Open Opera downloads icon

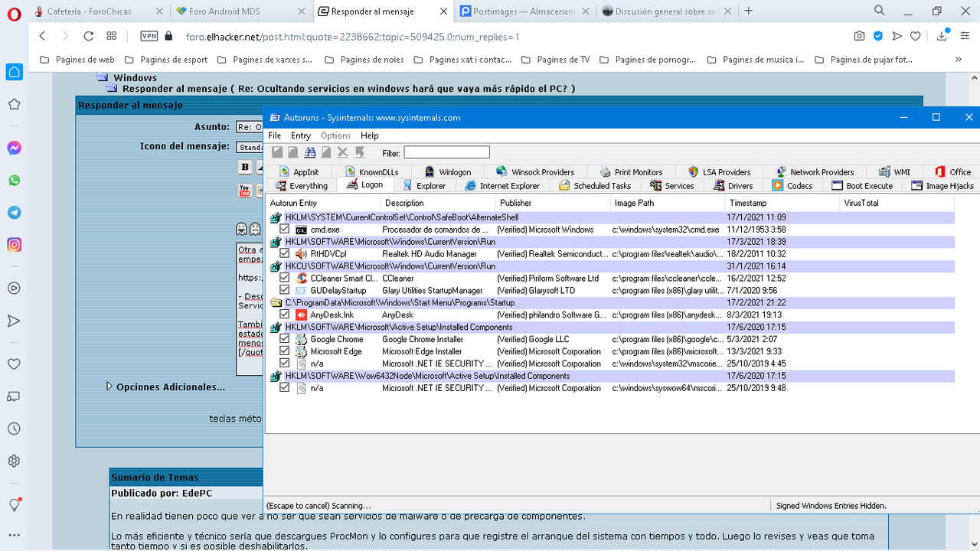(x=942, y=36)
